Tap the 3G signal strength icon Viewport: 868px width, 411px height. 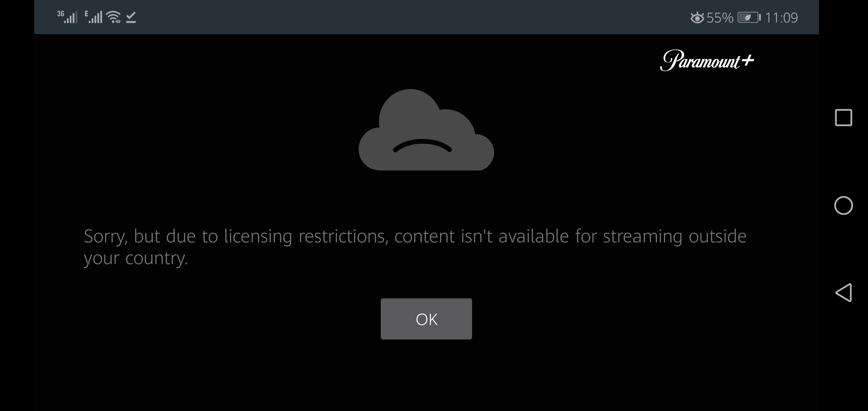[x=67, y=17]
